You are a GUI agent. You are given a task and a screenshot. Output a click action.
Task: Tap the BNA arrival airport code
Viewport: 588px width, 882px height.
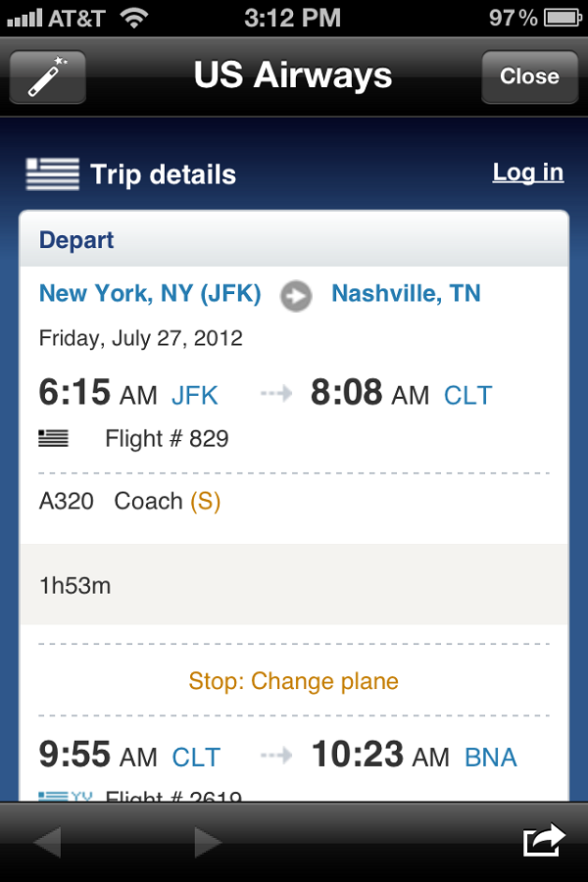click(491, 758)
